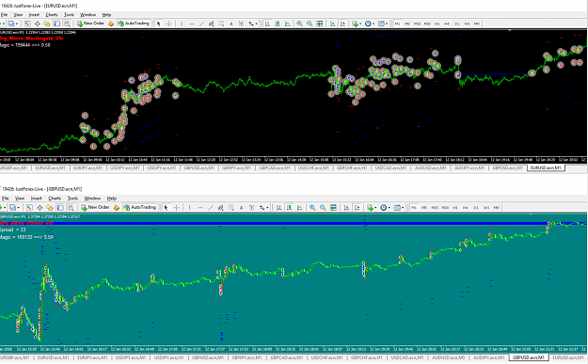588x364 pixels.
Task: Open the Profiles dropdown in the EURUSD toolbar
Action: (x=13, y=24)
